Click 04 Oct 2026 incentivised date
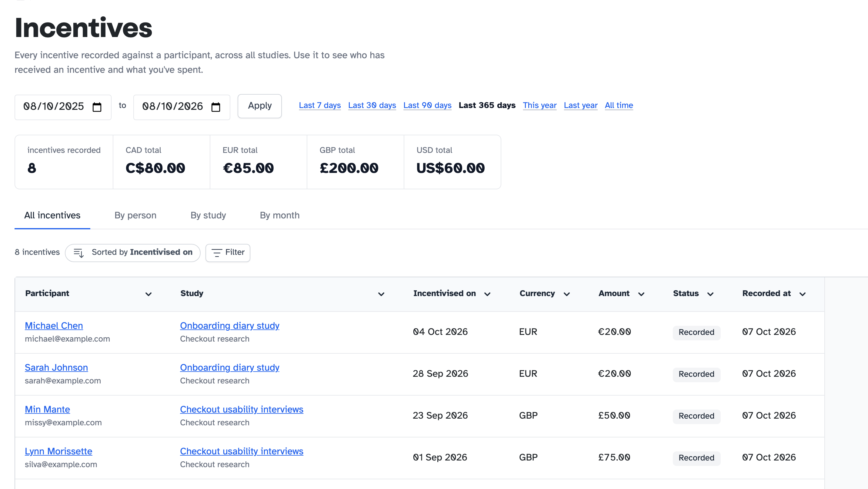The height and width of the screenshot is (489, 868). [x=440, y=332]
